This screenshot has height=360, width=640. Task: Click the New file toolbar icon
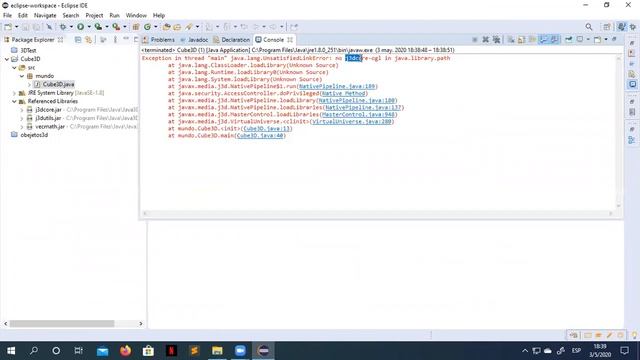tap(8, 27)
